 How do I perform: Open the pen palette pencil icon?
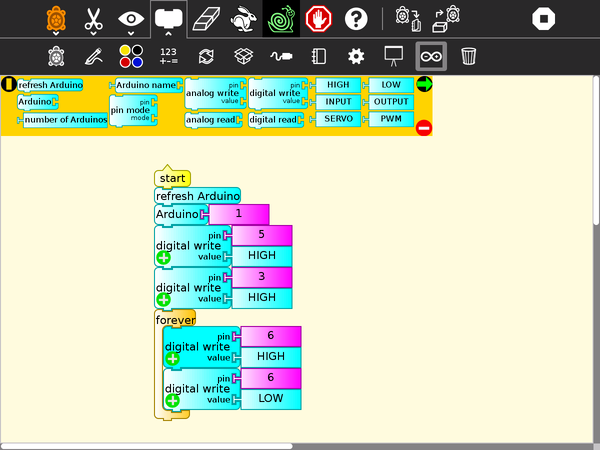pyautogui.click(x=94, y=56)
